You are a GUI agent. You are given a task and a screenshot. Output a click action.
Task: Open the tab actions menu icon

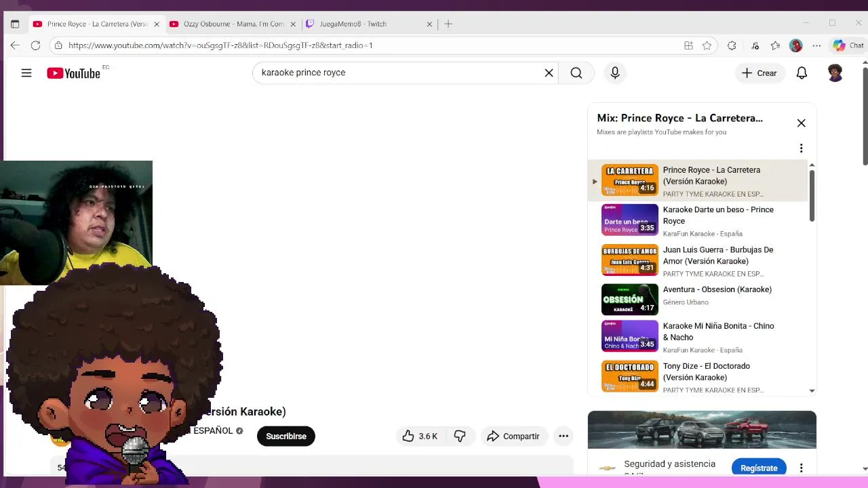point(15,24)
